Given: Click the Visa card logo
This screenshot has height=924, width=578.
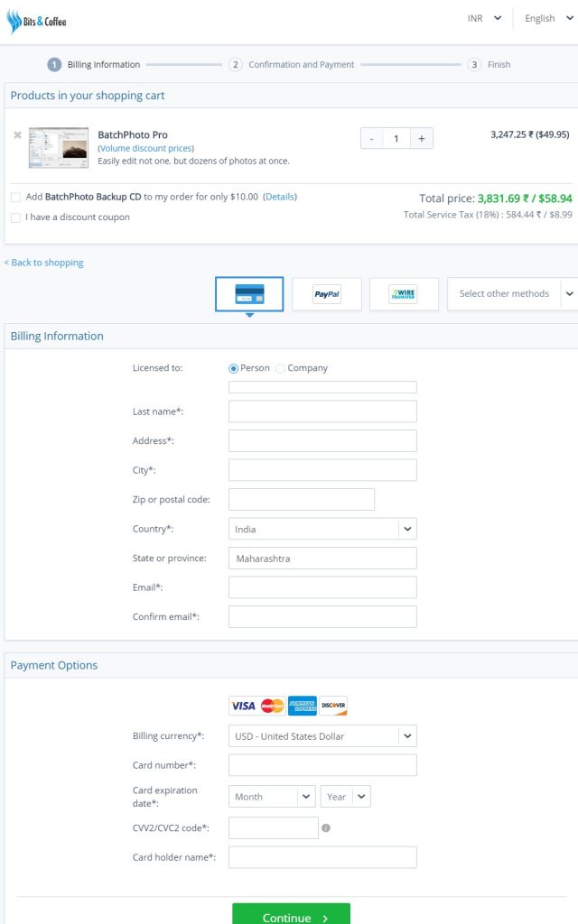Looking at the screenshot, I should (x=244, y=706).
